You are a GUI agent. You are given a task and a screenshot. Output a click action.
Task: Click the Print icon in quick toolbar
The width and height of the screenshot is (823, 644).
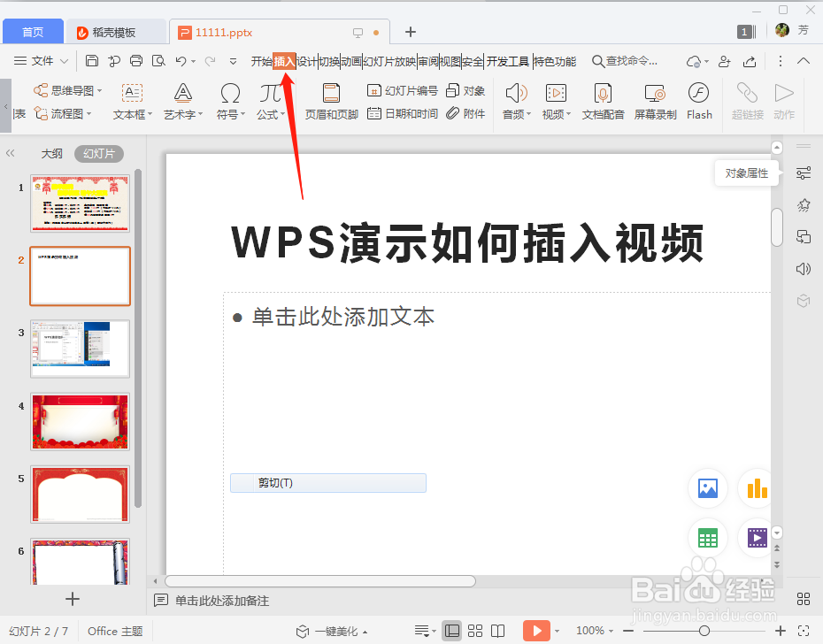pos(136,61)
